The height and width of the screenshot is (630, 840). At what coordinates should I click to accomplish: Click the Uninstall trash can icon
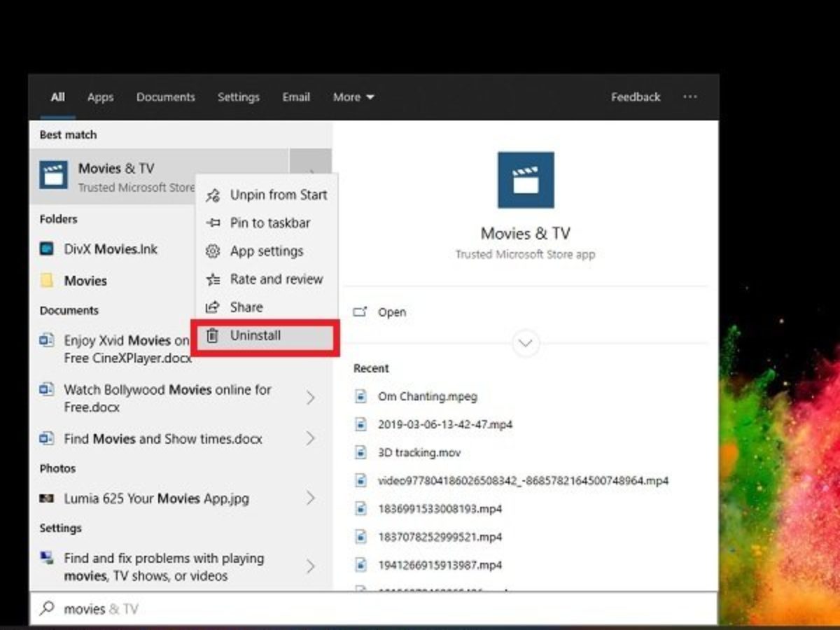coord(213,335)
